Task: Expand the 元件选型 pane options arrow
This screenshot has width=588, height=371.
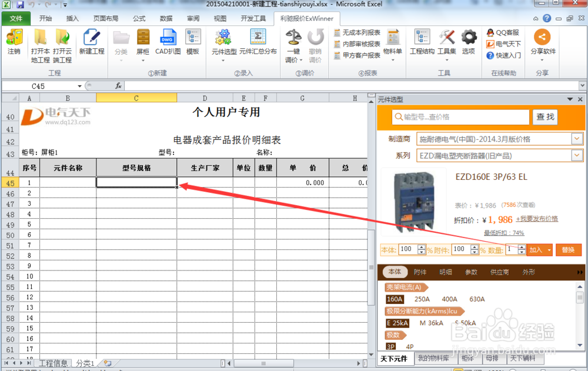Action: pos(570,99)
